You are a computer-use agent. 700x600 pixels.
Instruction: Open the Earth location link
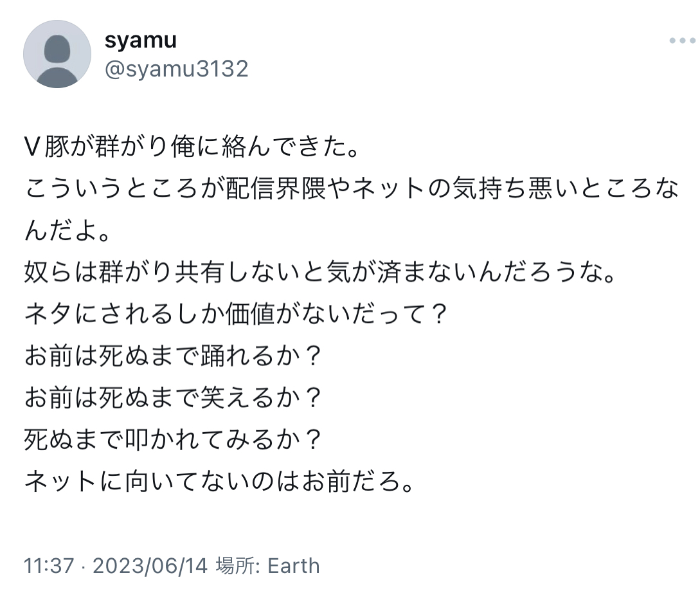293,566
